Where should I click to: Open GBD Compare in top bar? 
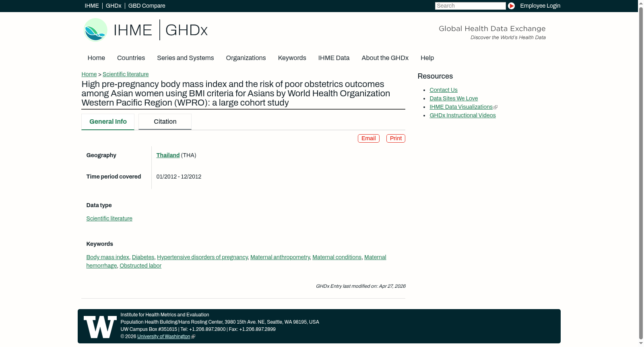[x=147, y=6]
